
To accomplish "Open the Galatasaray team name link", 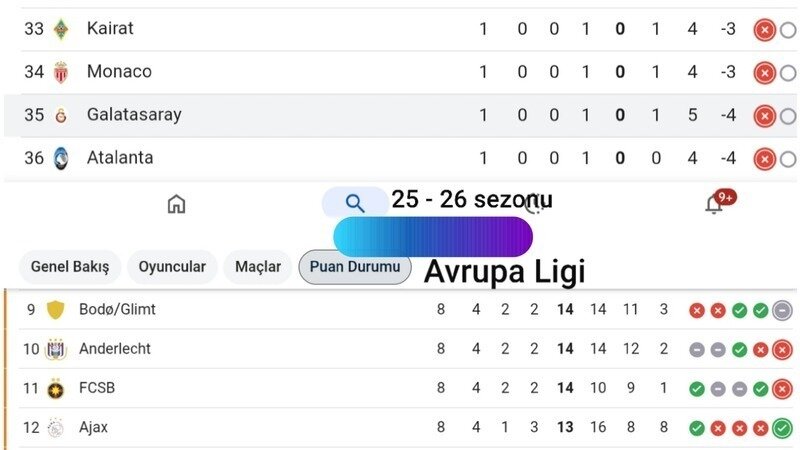I will 134,115.
